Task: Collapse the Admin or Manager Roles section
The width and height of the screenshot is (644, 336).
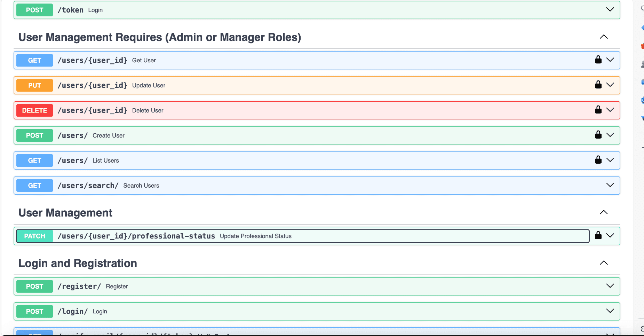Action: (604, 37)
